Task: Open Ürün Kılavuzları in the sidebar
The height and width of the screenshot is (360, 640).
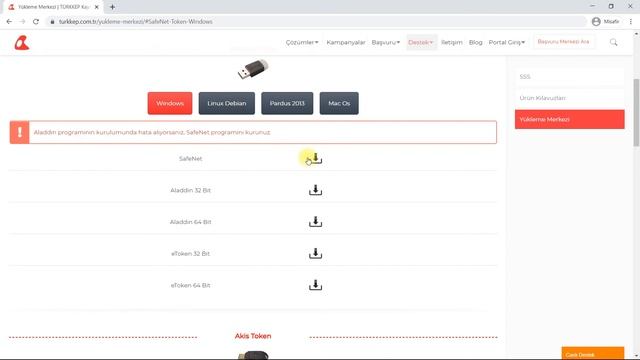Action: pyautogui.click(x=569, y=98)
